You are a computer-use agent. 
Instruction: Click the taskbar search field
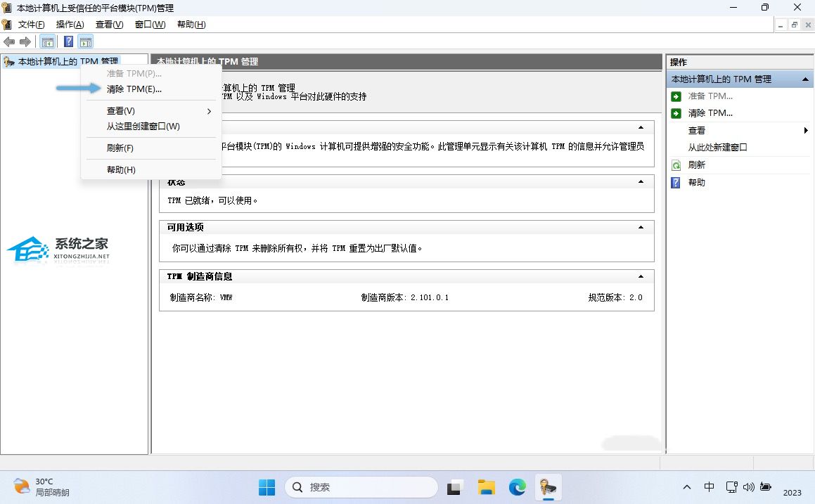pyautogui.click(x=361, y=486)
